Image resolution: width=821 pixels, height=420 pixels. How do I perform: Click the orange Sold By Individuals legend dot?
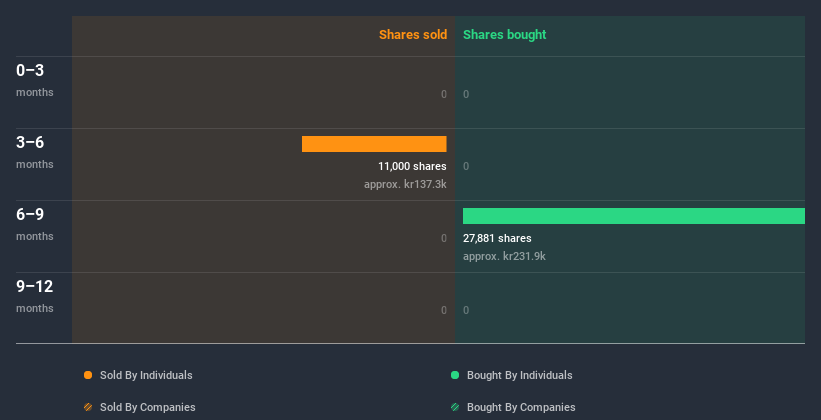[88, 375]
